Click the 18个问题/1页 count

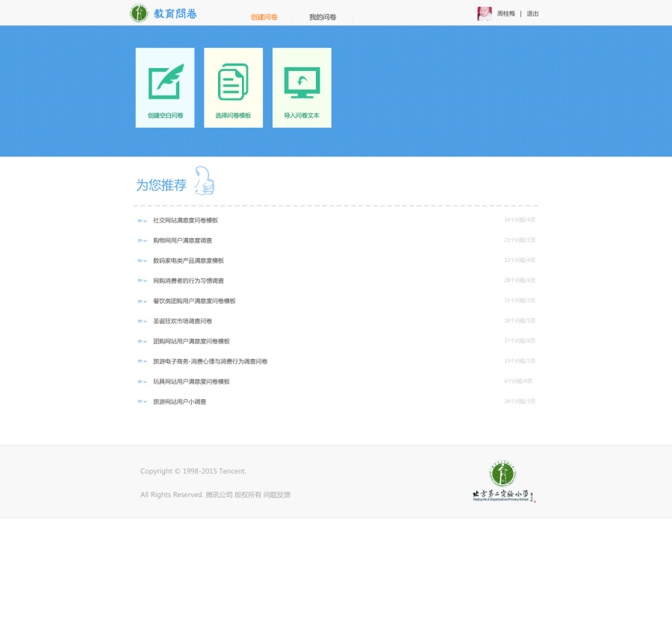520,320
